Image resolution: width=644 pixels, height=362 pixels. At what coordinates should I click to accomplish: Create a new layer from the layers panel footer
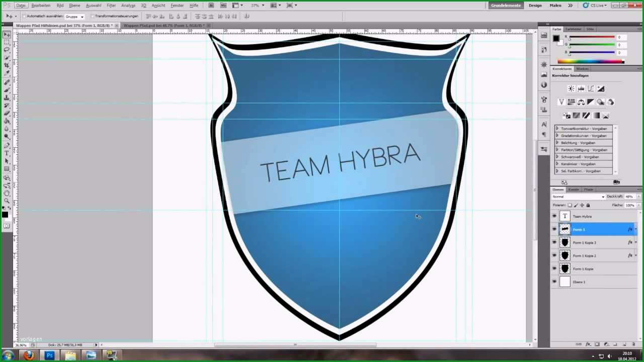(624, 344)
